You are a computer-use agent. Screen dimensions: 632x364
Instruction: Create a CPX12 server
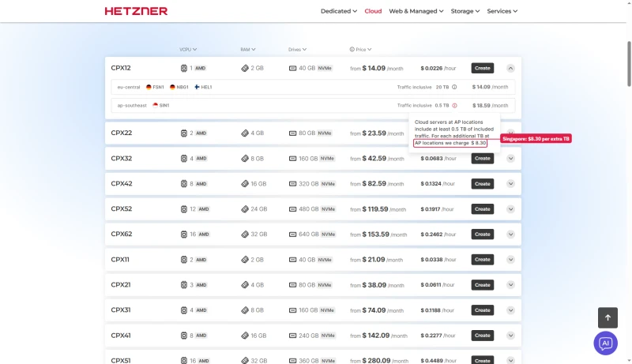[x=483, y=69]
